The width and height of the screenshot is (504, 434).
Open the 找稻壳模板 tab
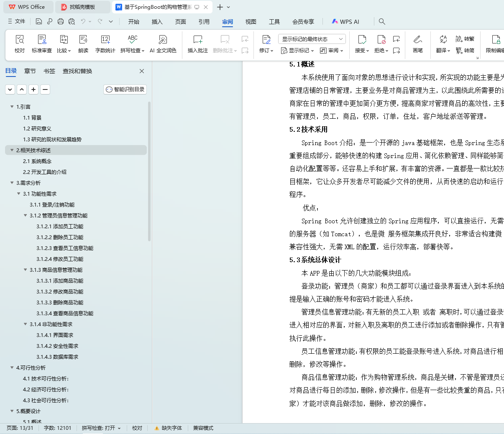[82, 7]
